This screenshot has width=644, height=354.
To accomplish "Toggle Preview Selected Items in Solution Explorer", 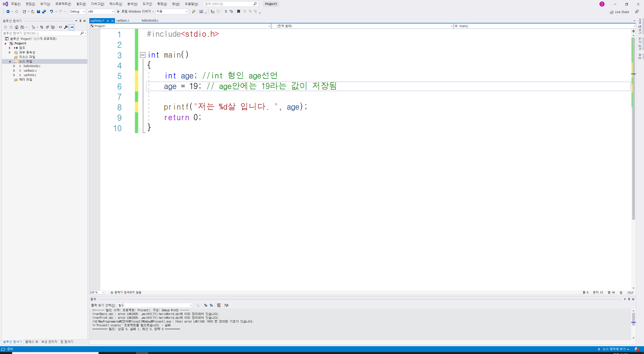I will (72, 27).
